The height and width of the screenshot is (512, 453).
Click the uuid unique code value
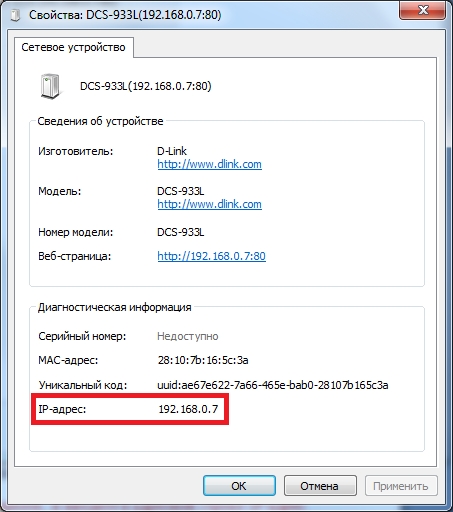coord(273,385)
